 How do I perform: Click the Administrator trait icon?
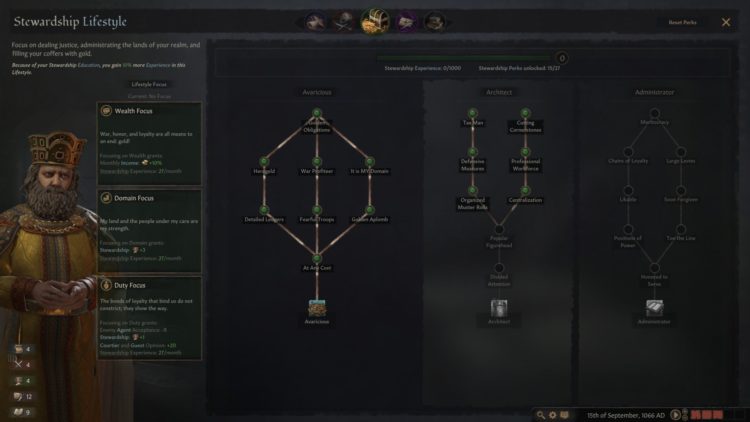(x=654, y=308)
